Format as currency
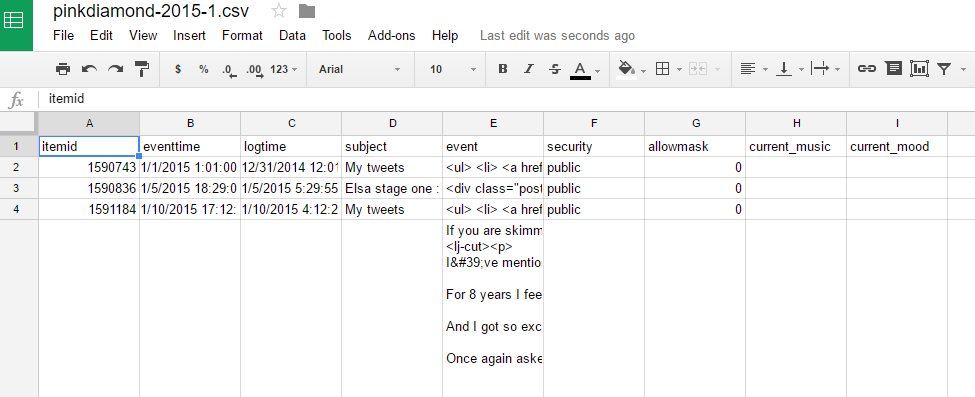This screenshot has width=975, height=397. (x=178, y=69)
